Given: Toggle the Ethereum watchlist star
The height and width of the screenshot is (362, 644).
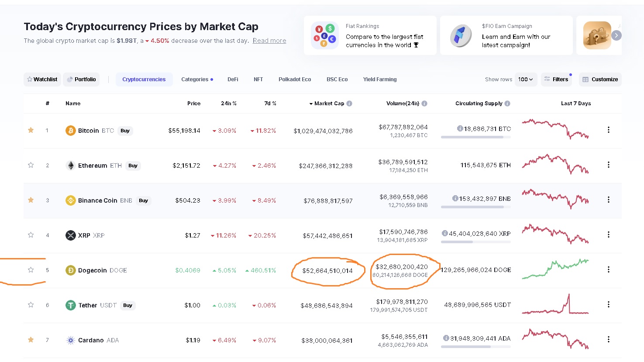Looking at the screenshot, I should (x=31, y=165).
